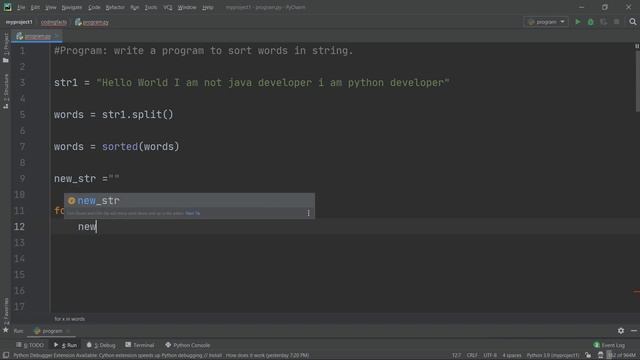Click line number 12 in gutter
Screen dimensions: 640x360
tap(19, 227)
